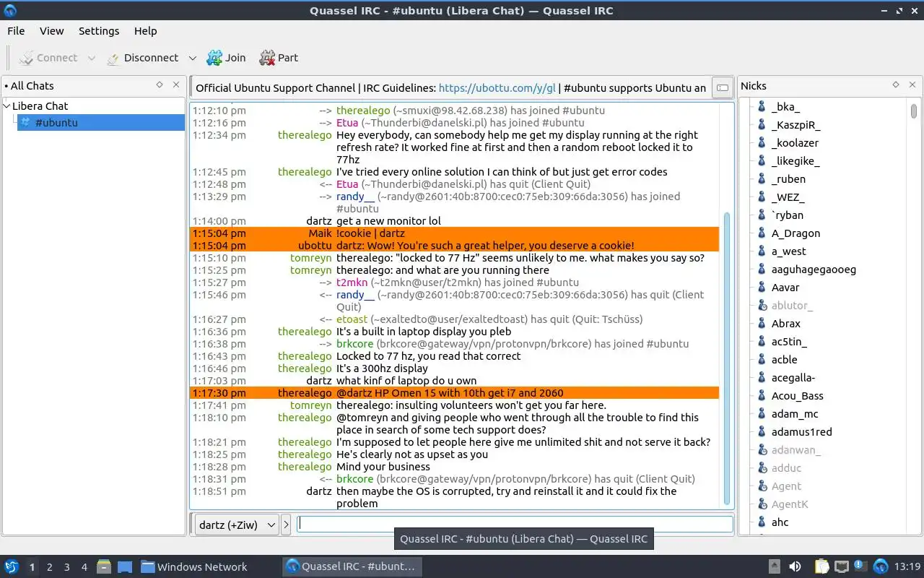Open the File menu
924x578 pixels.
(x=16, y=31)
